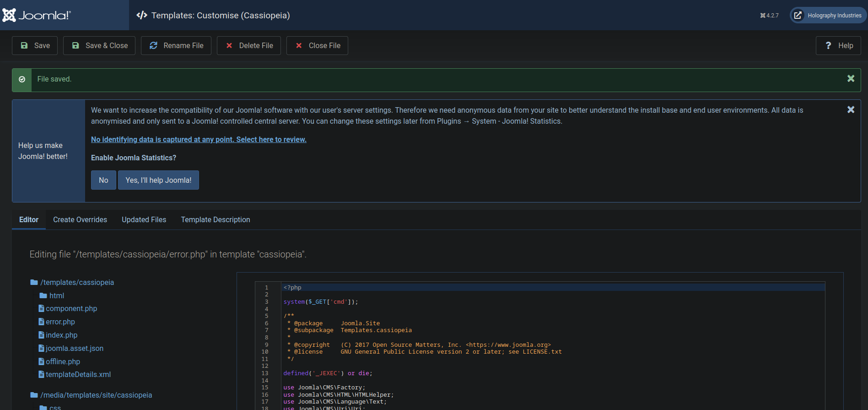The height and width of the screenshot is (410, 868).
Task: Place cursor on the <?php line
Action: (554, 287)
